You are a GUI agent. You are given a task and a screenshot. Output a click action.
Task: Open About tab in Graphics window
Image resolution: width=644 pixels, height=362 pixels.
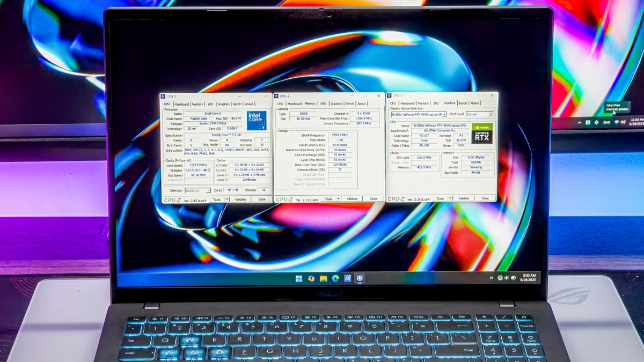[x=474, y=103]
